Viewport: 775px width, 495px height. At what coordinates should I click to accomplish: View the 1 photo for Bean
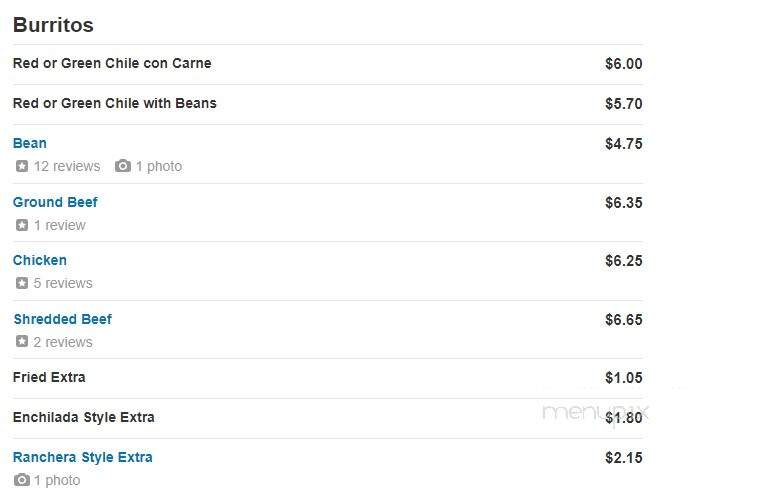click(159, 166)
